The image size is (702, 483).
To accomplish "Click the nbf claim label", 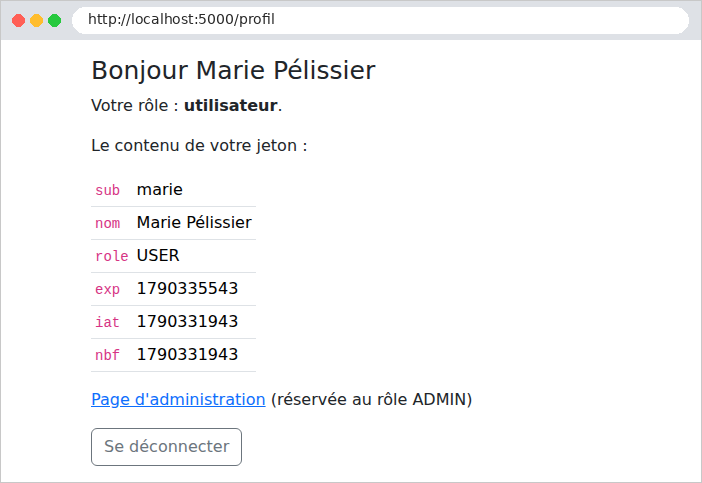I will pyautogui.click(x=107, y=355).
